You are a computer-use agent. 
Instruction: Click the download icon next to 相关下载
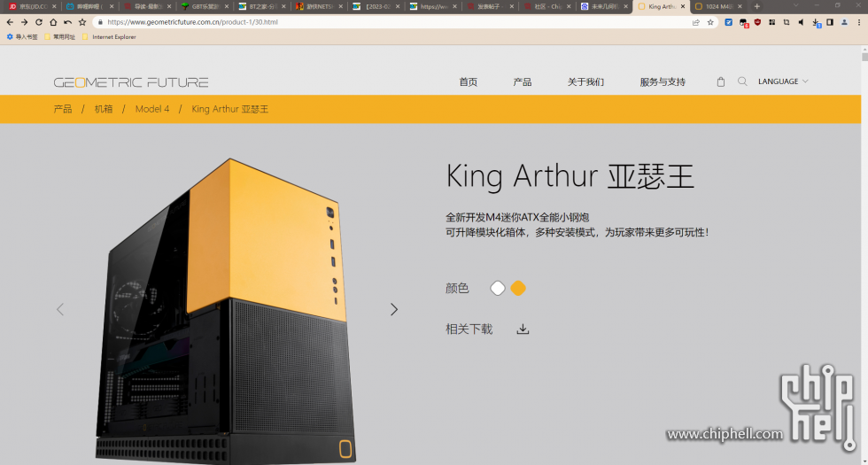(523, 329)
